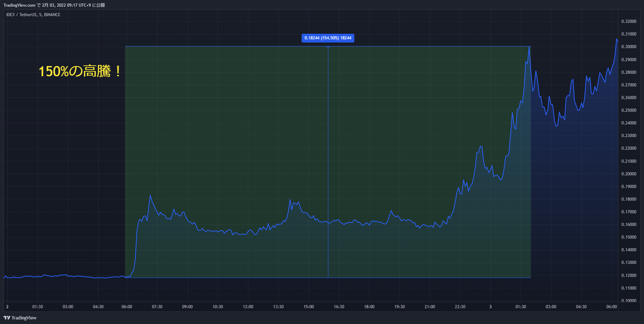Click the 16:30 time axis label
Screen dimensions: 644x324
[x=339, y=307]
